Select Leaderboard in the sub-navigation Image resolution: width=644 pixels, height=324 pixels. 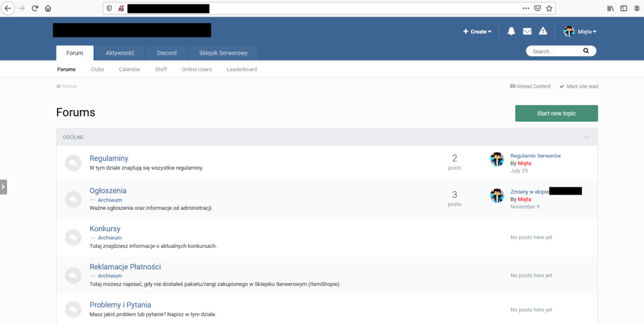click(241, 70)
